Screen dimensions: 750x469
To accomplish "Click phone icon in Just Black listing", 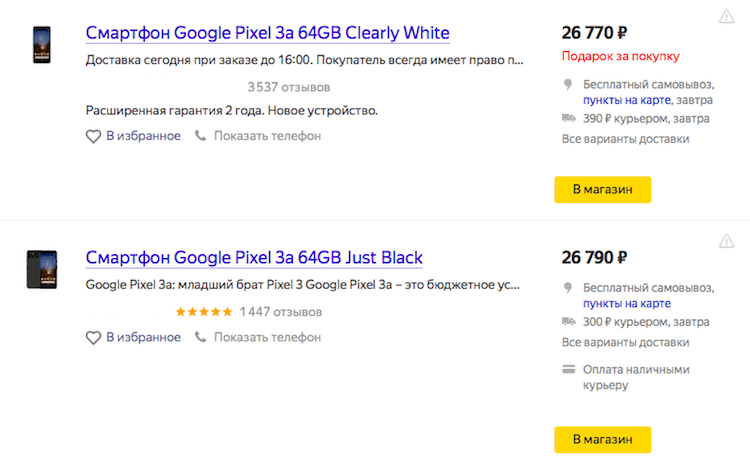I will (x=201, y=337).
